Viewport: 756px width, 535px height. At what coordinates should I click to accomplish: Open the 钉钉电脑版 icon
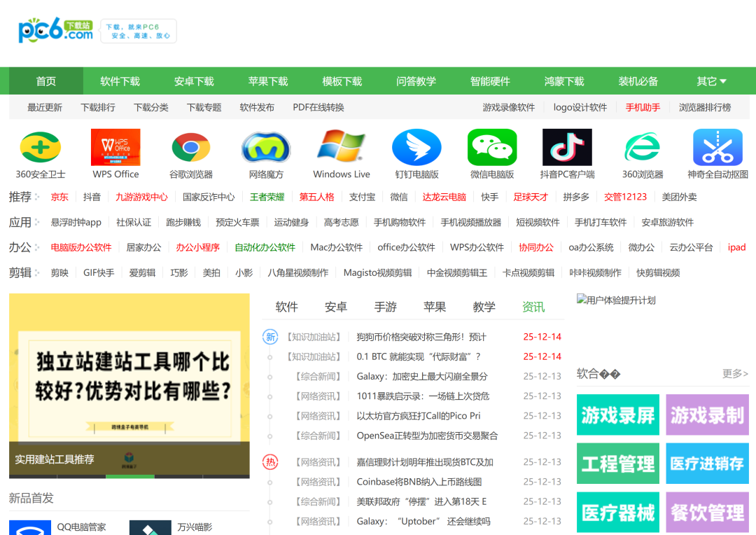416,147
